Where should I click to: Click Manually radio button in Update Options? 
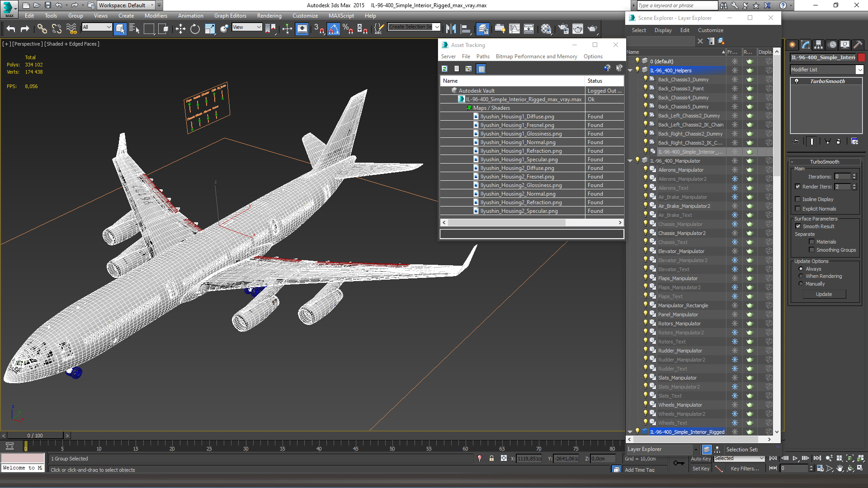coord(801,284)
